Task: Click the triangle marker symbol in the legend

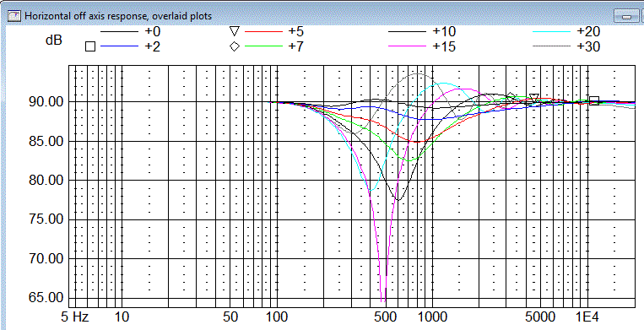Action: [x=235, y=31]
